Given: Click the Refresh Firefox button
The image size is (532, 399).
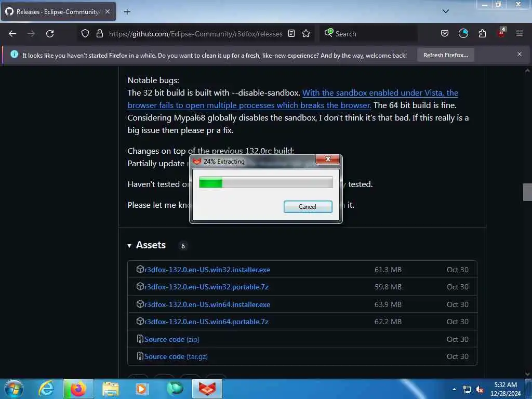Looking at the screenshot, I should point(445,55).
